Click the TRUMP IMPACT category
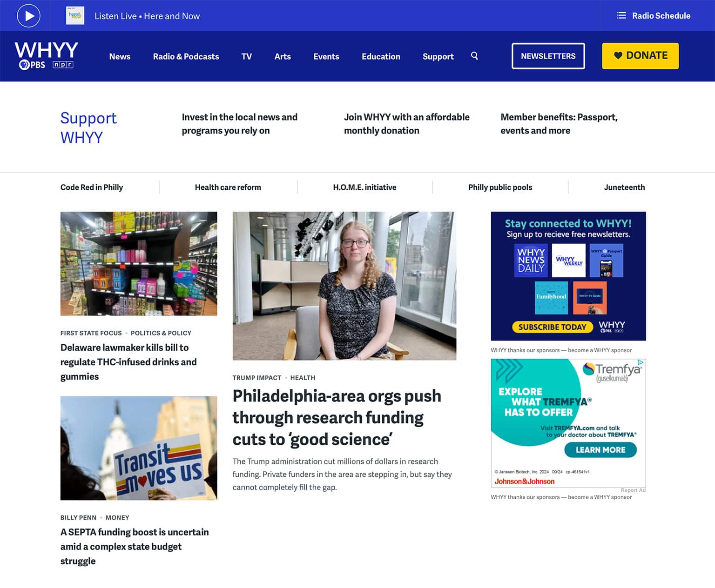Screen dimensions: 715x588 (257, 378)
